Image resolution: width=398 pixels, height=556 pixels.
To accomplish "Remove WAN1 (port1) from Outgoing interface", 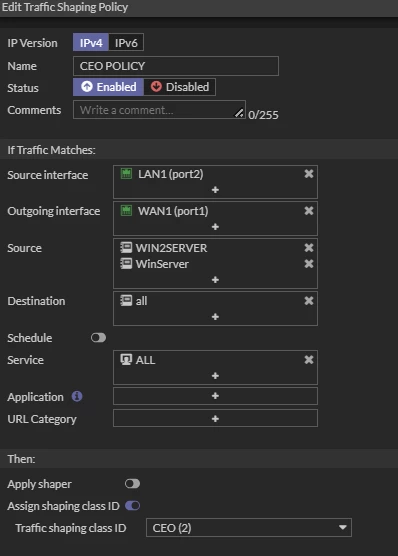I will tap(309, 211).
